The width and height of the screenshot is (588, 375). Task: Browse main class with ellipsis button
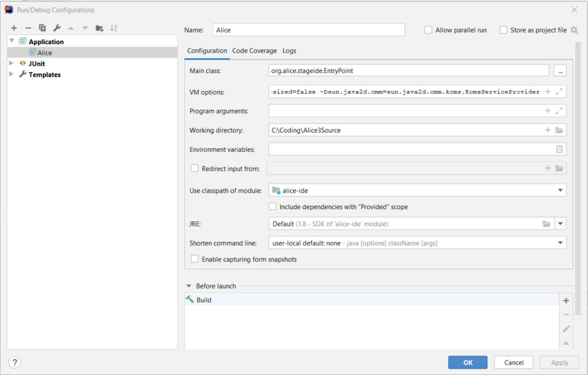tap(560, 71)
